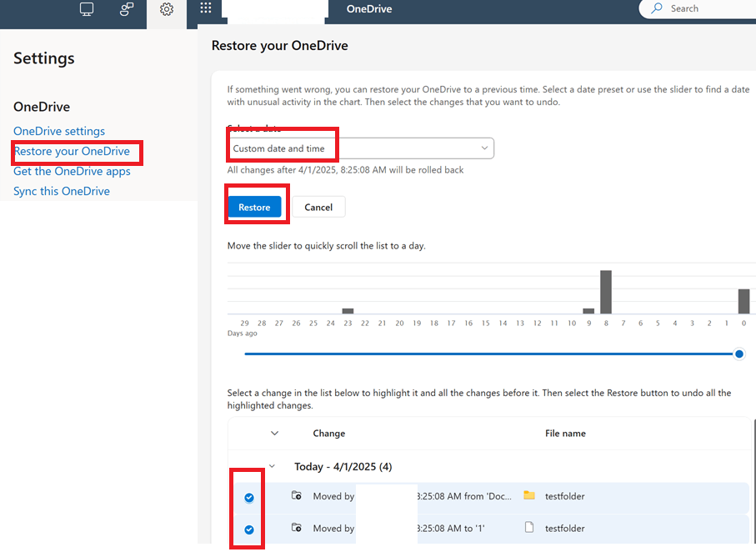Open OneDrive settings link
Viewport: 756px width, 557px height.
click(59, 131)
